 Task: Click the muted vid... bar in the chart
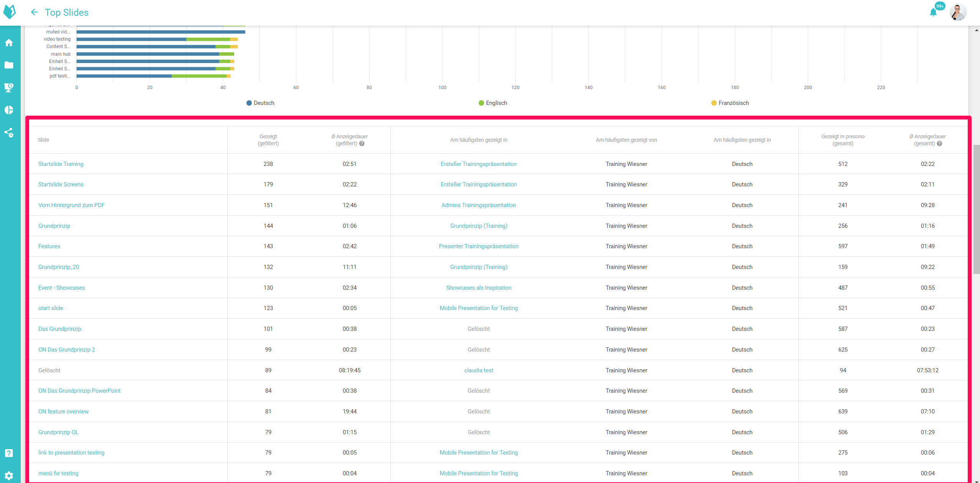coord(161,32)
